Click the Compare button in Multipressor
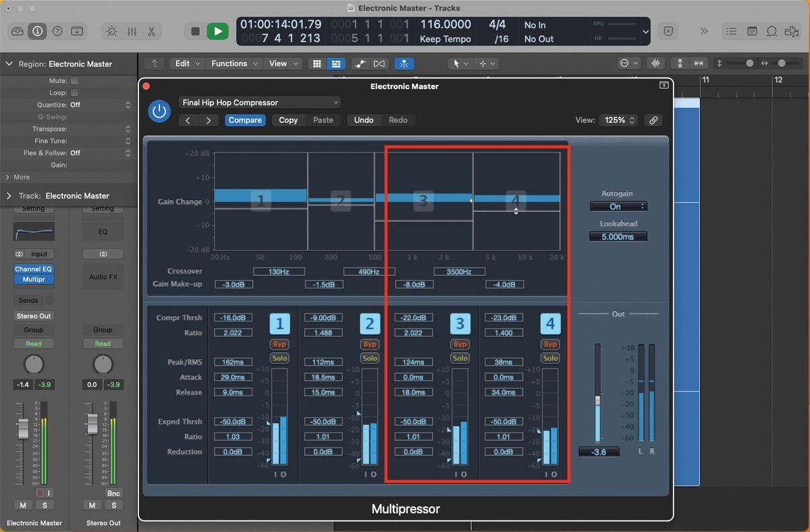The width and height of the screenshot is (810, 532). tap(245, 119)
